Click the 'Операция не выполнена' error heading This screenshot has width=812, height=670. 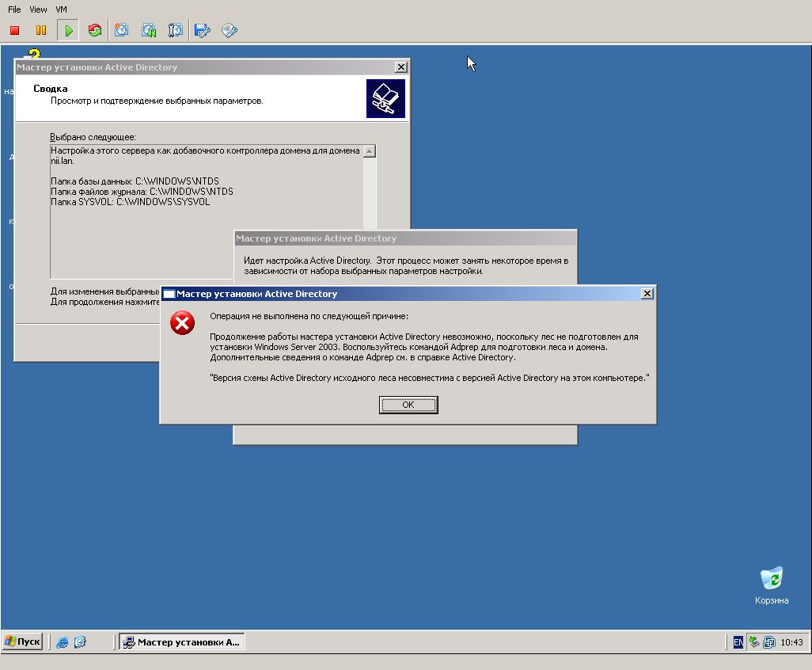[x=309, y=316]
